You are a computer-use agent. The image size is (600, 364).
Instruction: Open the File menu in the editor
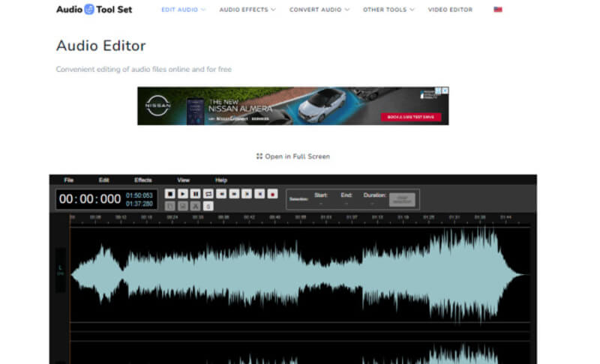[69, 181]
